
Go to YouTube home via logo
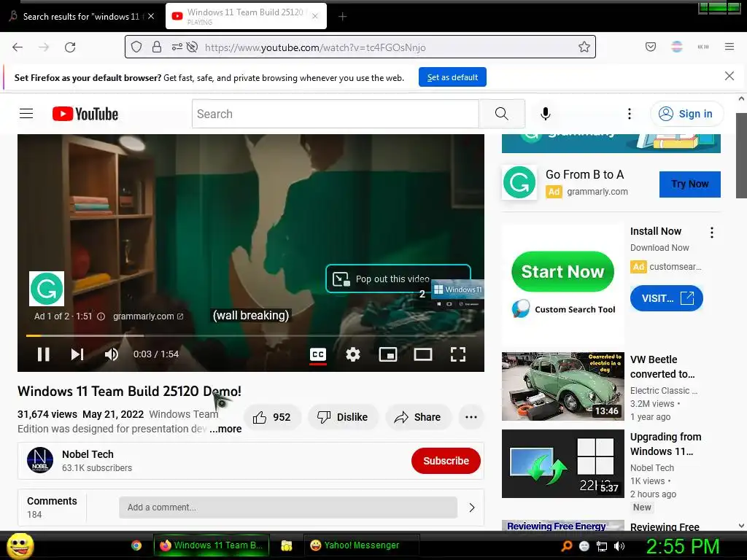click(85, 114)
